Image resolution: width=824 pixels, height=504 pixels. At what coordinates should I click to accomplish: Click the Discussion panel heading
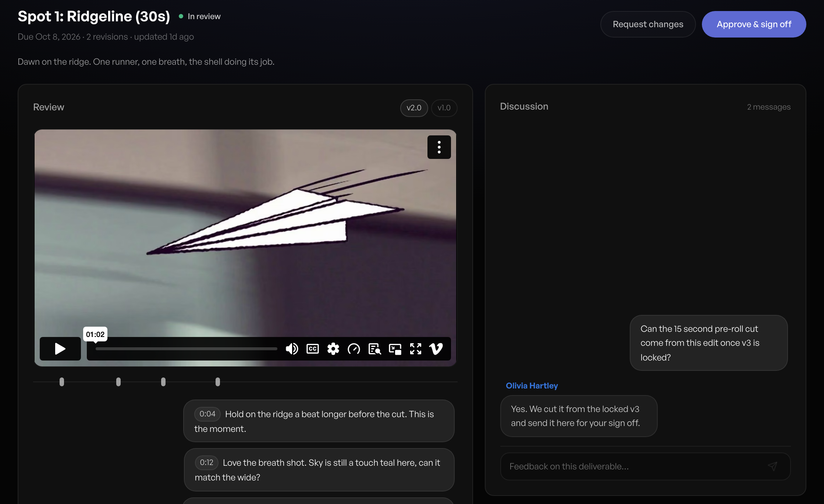pyautogui.click(x=524, y=106)
